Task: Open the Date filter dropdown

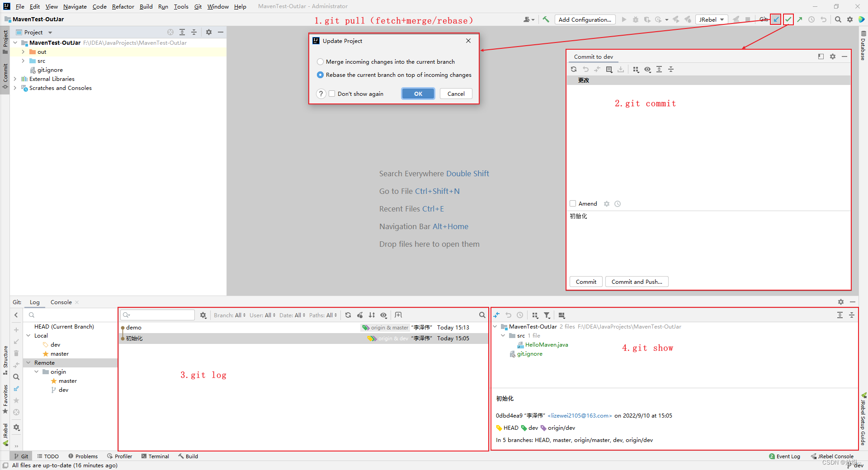Action: tap(292, 315)
